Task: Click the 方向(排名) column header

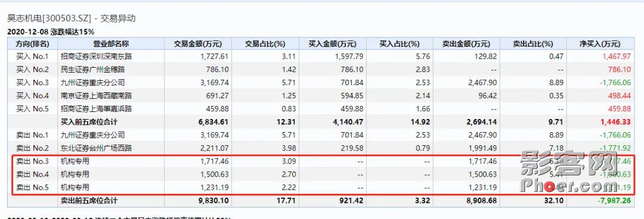Action: point(32,44)
